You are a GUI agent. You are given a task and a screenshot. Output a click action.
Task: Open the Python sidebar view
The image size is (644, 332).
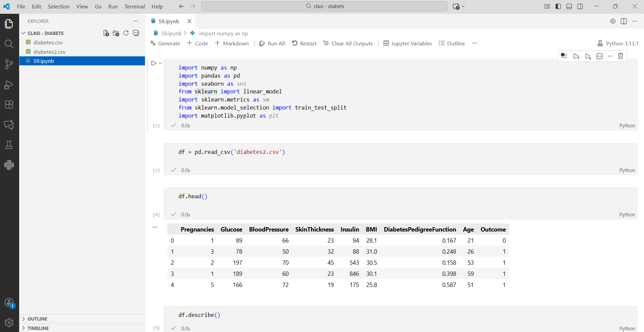pyautogui.click(x=9, y=165)
